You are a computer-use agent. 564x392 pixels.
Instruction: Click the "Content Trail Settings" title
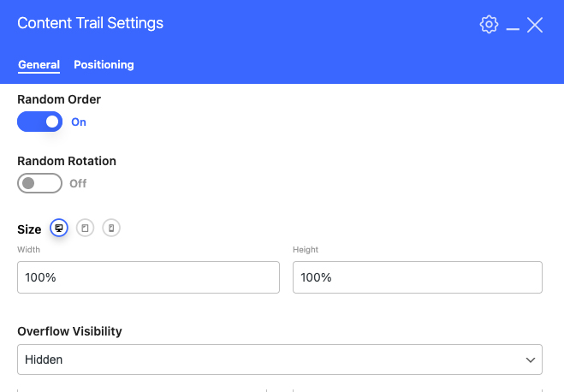(x=90, y=24)
